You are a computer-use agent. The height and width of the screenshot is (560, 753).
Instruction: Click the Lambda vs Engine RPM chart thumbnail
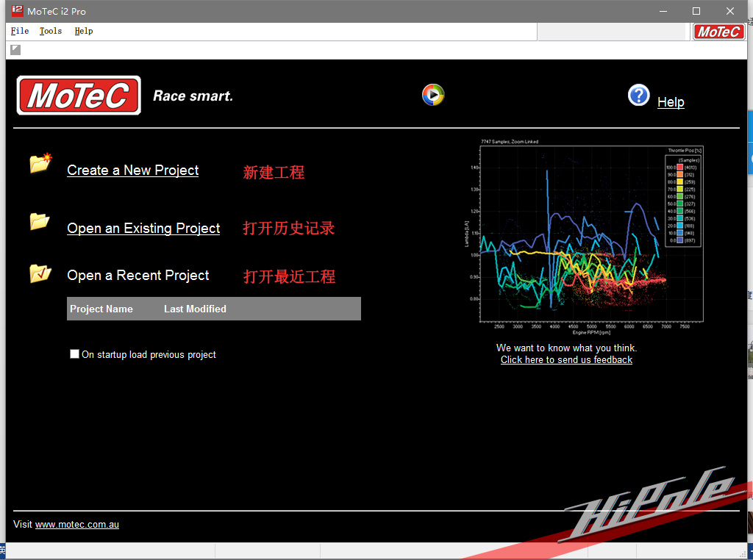583,237
